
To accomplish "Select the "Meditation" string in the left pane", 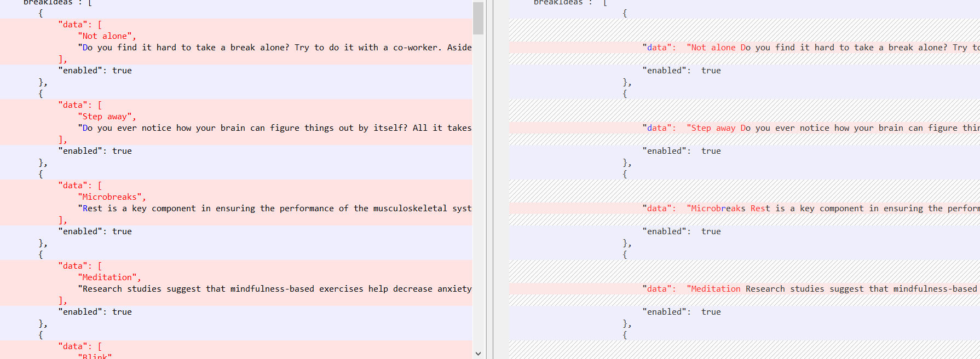I will point(109,277).
